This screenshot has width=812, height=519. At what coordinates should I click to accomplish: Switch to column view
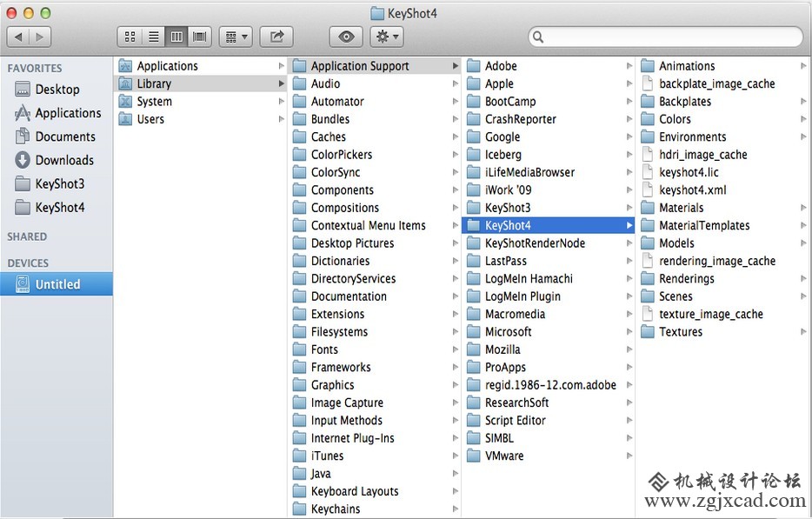tap(176, 37)
